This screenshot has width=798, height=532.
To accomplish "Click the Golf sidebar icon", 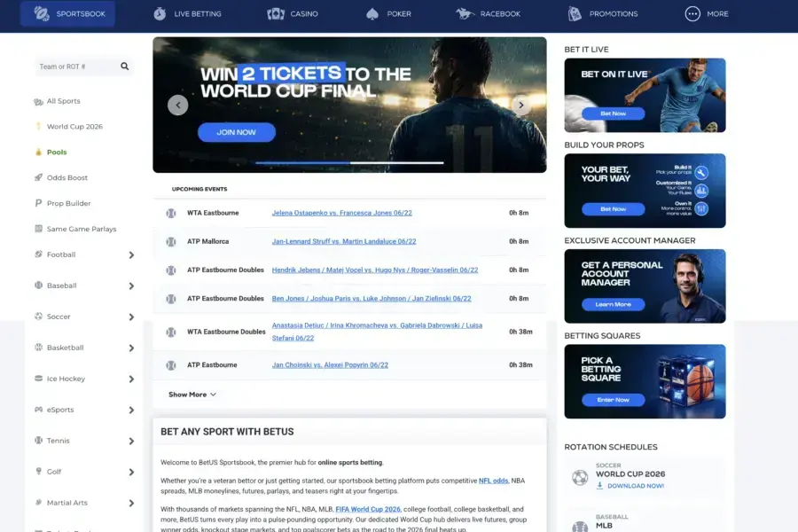I will (x=38, y=472).
